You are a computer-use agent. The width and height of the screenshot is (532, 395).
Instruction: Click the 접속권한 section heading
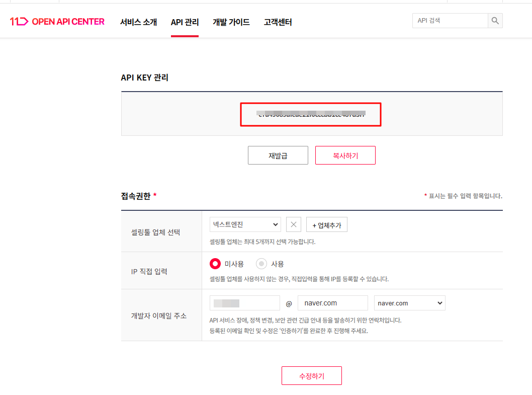click(x=136, y=196)
